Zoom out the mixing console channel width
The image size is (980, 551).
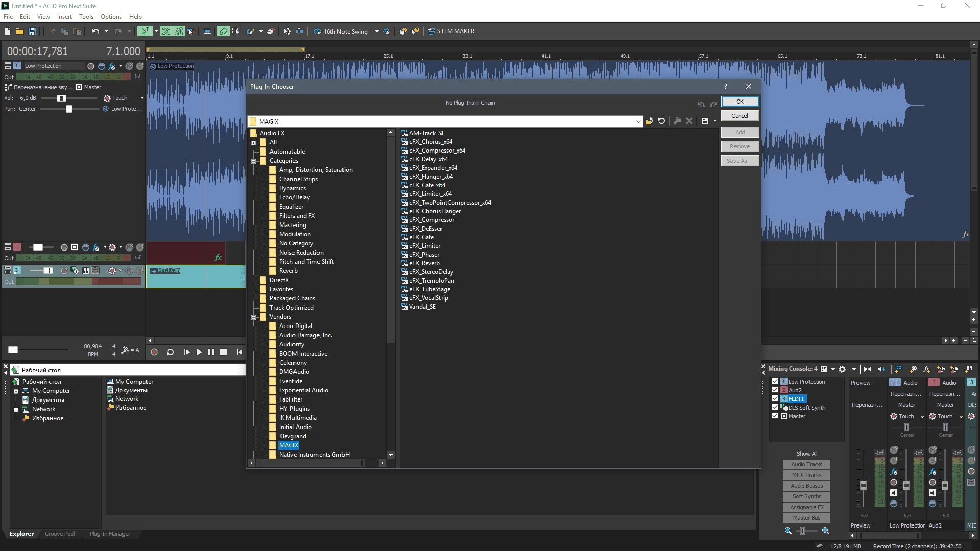pyautogui.click(x=788, y=531)
